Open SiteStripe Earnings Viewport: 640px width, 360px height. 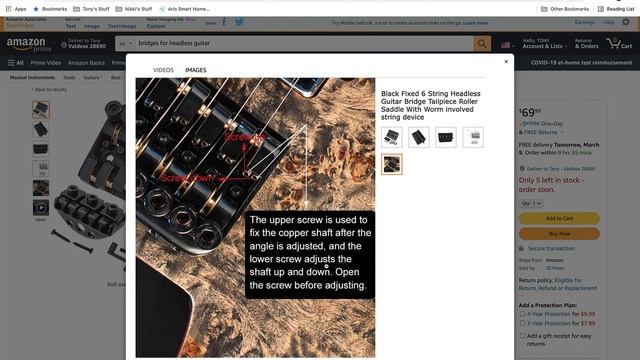[585, 22]
